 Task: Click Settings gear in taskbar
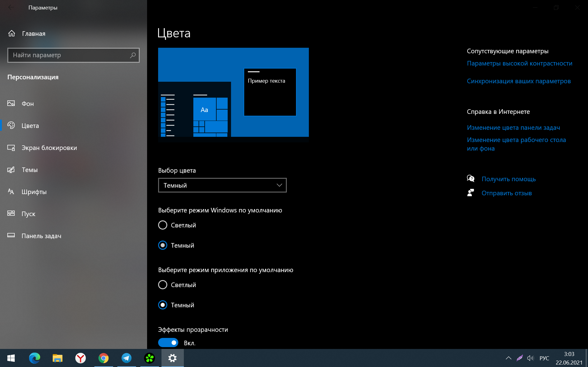[x=173, y=358]
